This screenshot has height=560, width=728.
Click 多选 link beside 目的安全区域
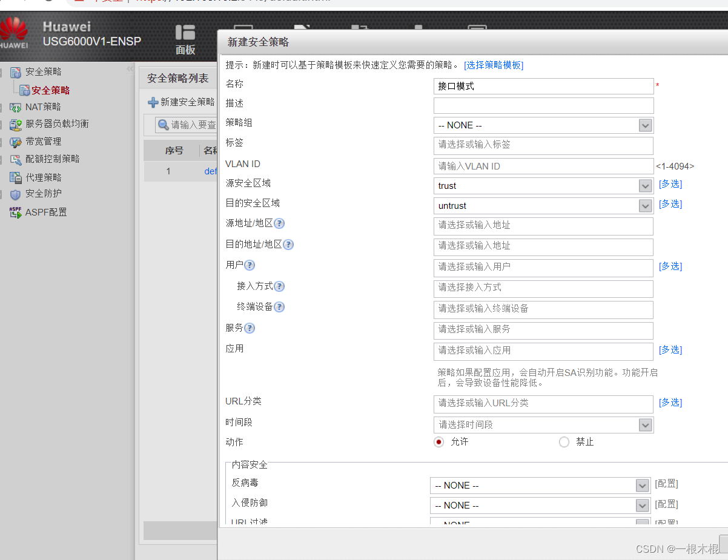(670, 204)
